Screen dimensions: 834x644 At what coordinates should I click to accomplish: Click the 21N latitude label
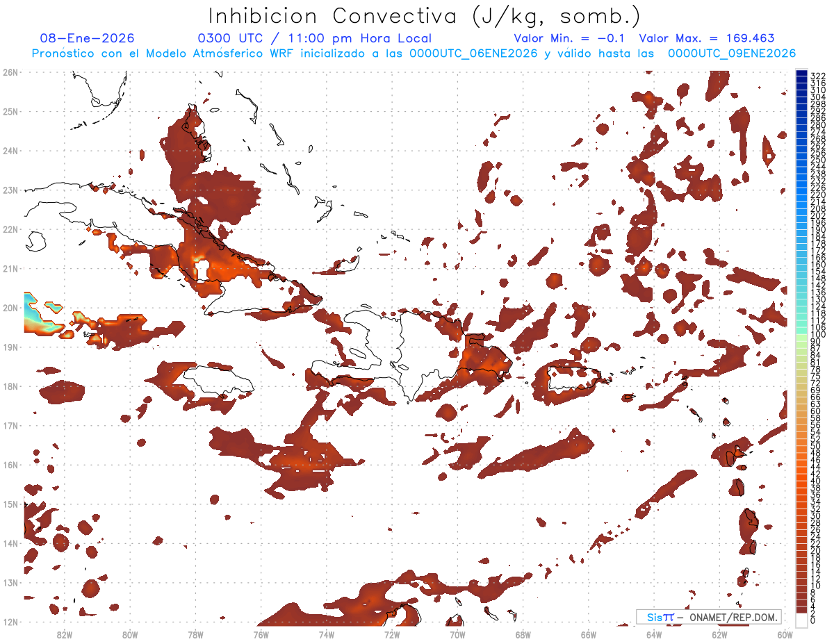tap(10, 268)
